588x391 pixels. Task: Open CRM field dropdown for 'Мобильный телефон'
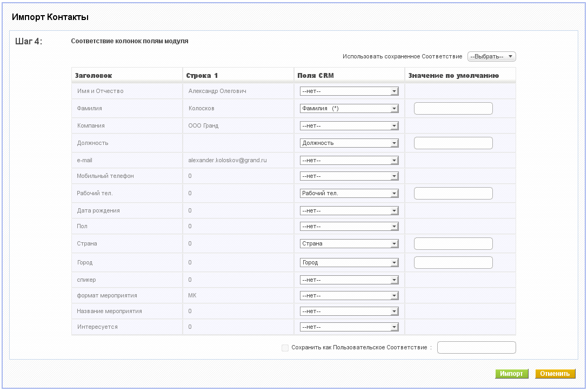tap(349, 176)
